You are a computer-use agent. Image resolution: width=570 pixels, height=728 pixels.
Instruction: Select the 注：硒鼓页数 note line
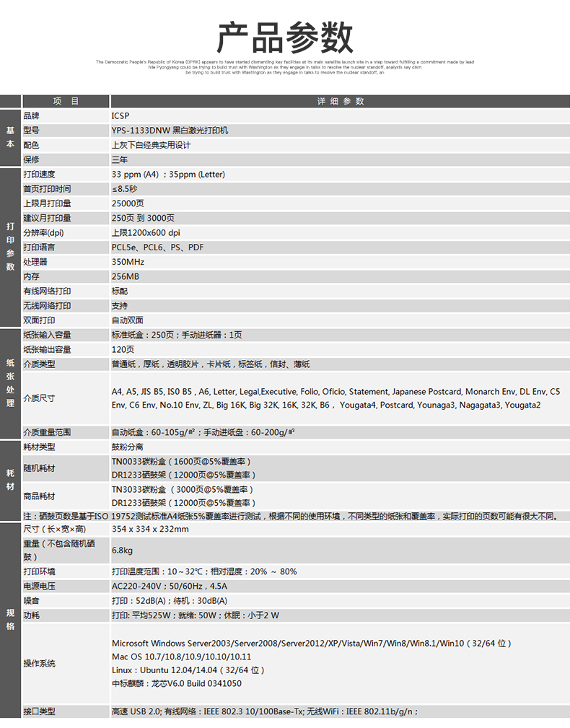coord(291,517)
